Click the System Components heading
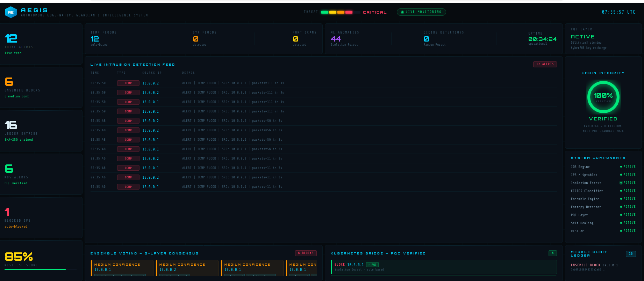The width and height of the screenshot is (644, 281). (598, 158)
